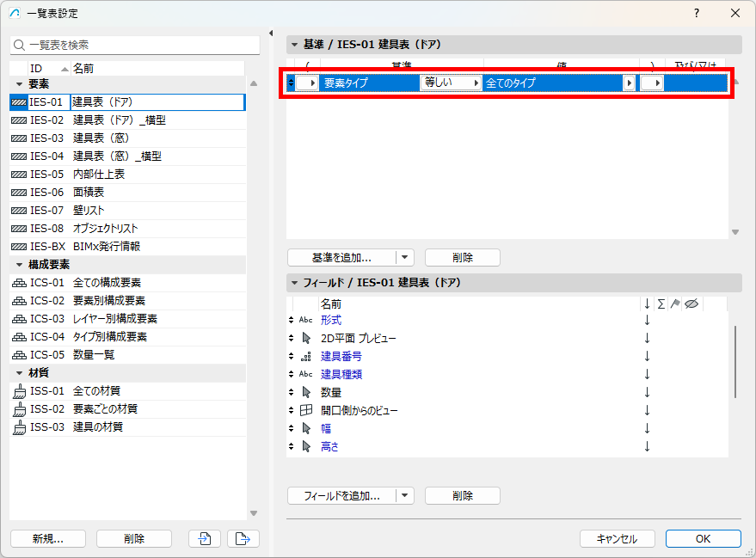
Task: Click the help question mark icon
Action: click(x=696, y=13)
